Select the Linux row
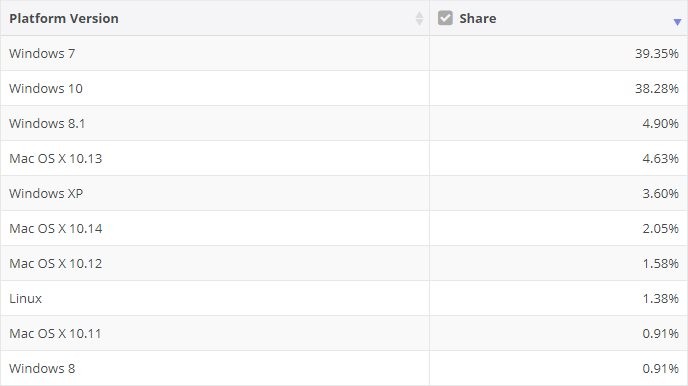This screenshot has height=386, width=688. point(344,298)
